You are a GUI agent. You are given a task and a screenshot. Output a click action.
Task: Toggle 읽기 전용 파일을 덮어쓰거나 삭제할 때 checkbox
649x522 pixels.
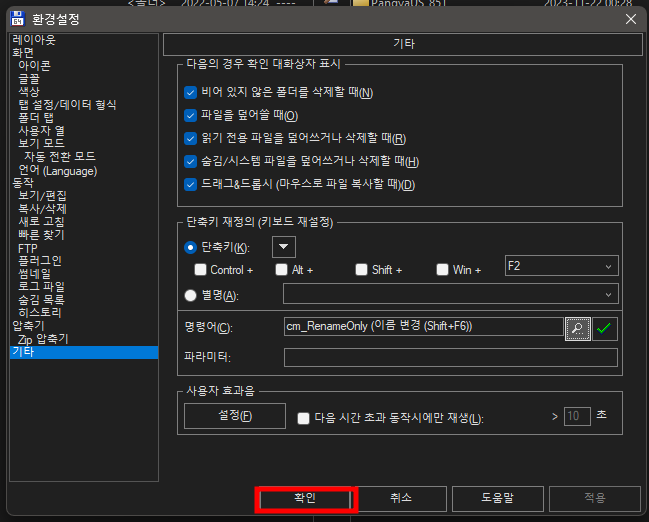pos(190,138)
